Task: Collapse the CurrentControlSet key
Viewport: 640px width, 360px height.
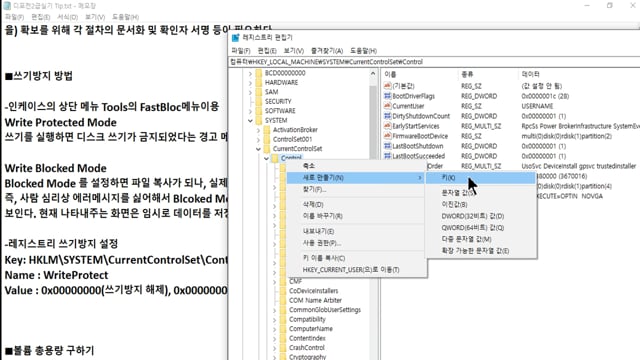Action: tap(258, 149)
